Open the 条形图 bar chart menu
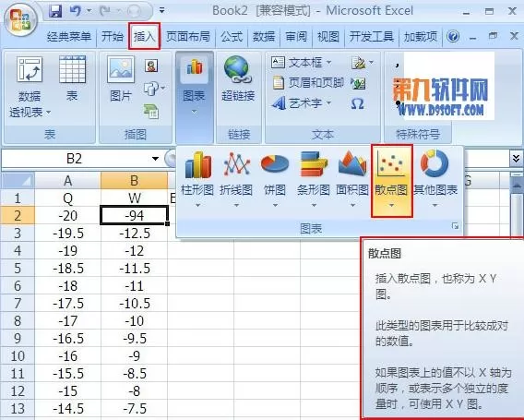This screenshot has width=524, height=420. [314, 180]
